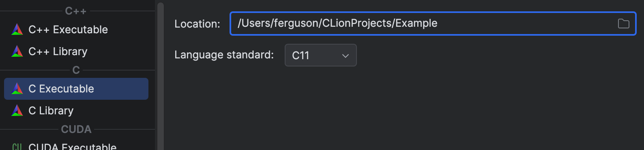
Task: Click the green CUDA Executable icon
Action: pyautogui.click(x=17, y=146)
